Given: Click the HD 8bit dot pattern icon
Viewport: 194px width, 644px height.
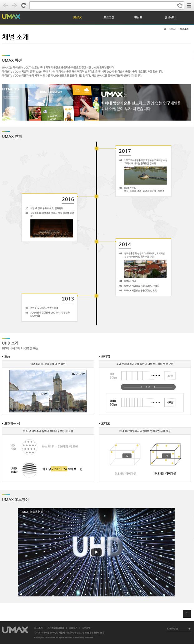Looking at the screenshot, I should (x=29, y=447).
